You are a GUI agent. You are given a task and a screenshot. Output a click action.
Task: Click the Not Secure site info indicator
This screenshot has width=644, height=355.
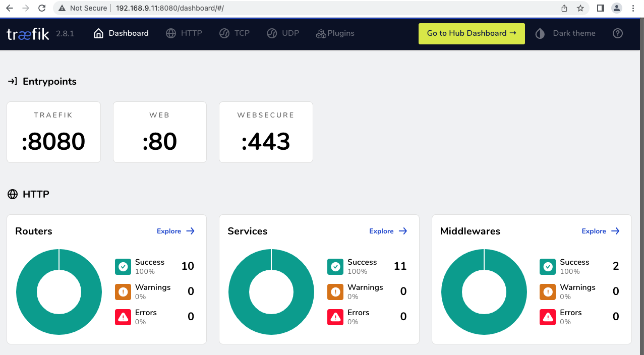click(x=83, y=8)
